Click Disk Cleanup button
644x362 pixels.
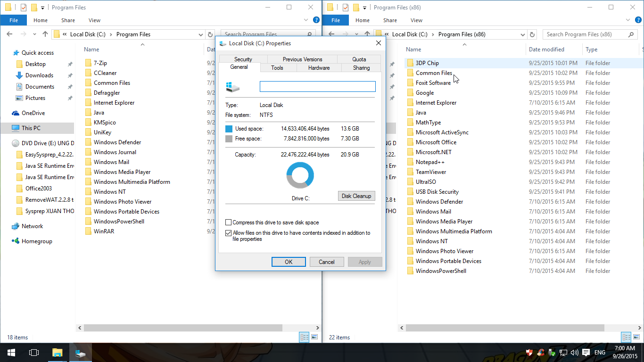[356, 196]
